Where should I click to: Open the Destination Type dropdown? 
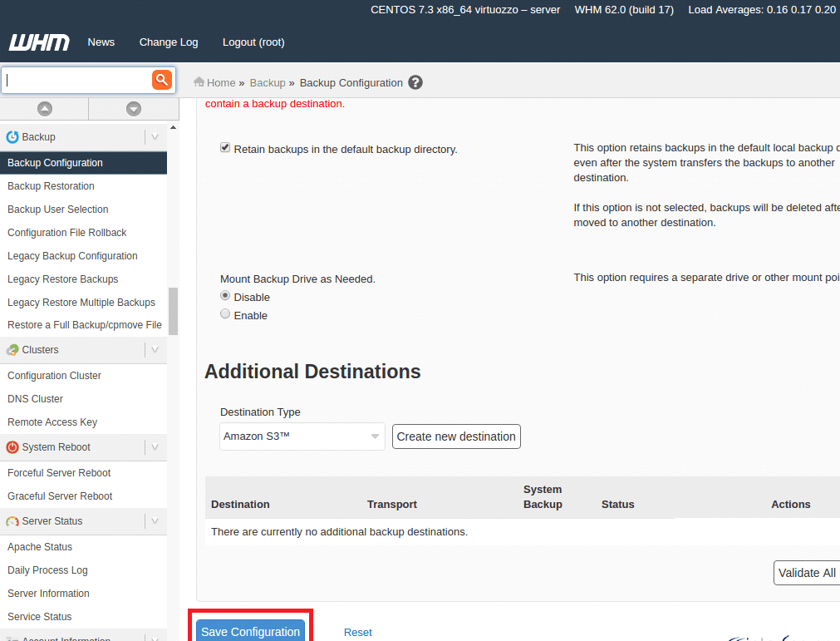(302, 436)
